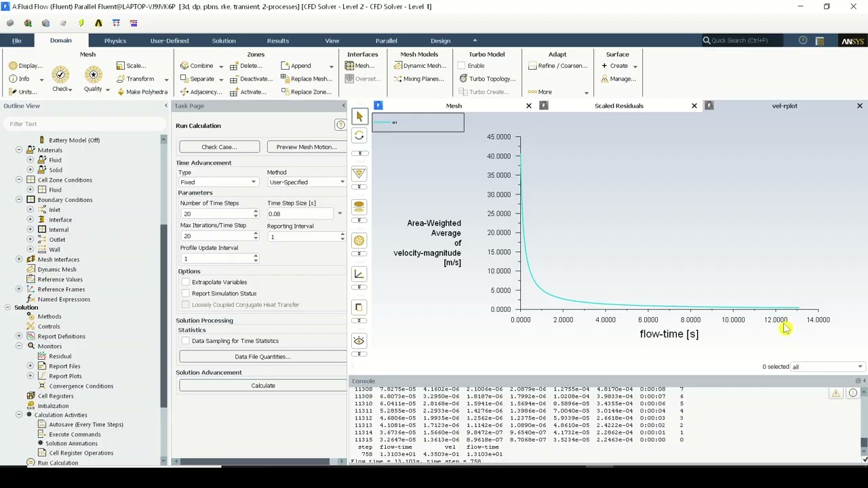Viewport: 868px width, 488px height.
Task: Enable Extrapolate Variables
Action: [186, 282]
